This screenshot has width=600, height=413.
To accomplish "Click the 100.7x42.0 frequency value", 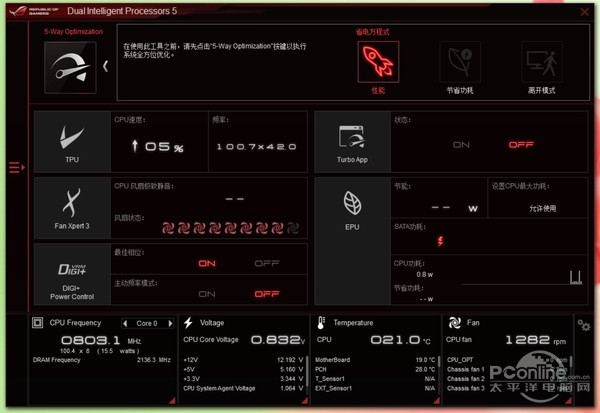I will pos(256,147).
